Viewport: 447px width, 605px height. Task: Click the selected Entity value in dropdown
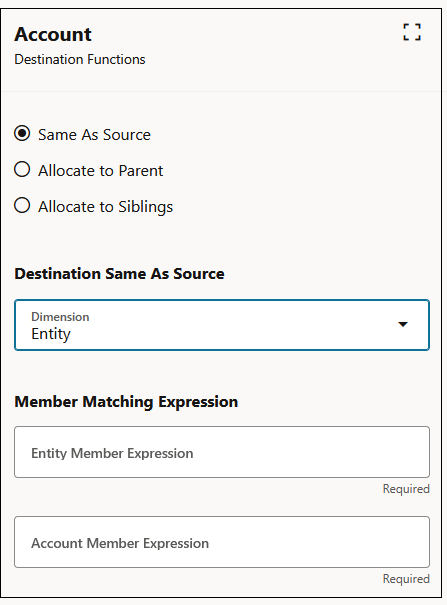[x=51, y=334]
